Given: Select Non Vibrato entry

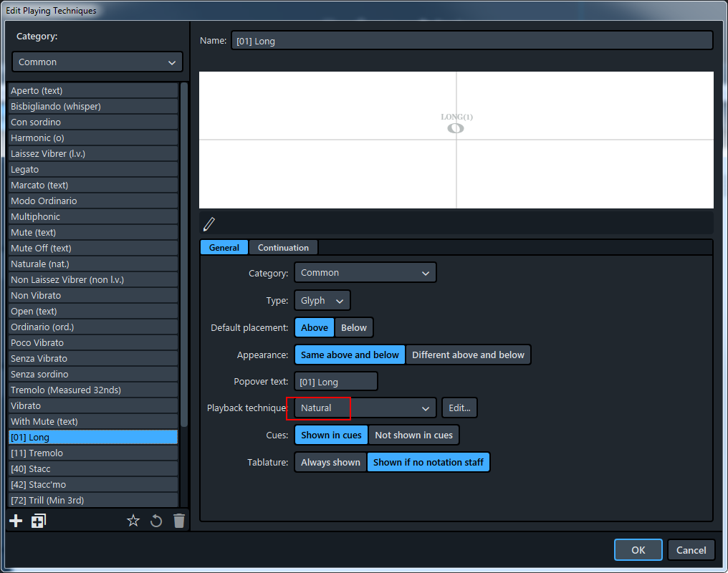Looking at the screenshot, I should [x=93, y=296].
